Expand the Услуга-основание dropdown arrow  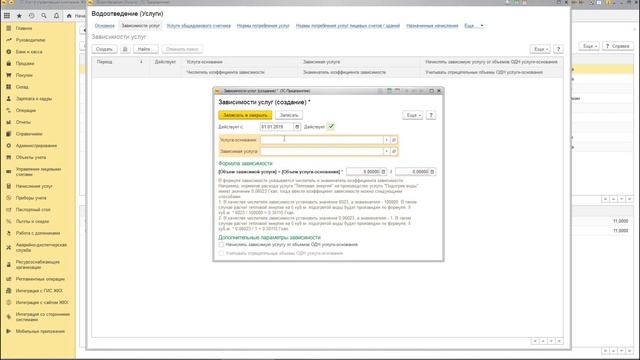(386, 140)
